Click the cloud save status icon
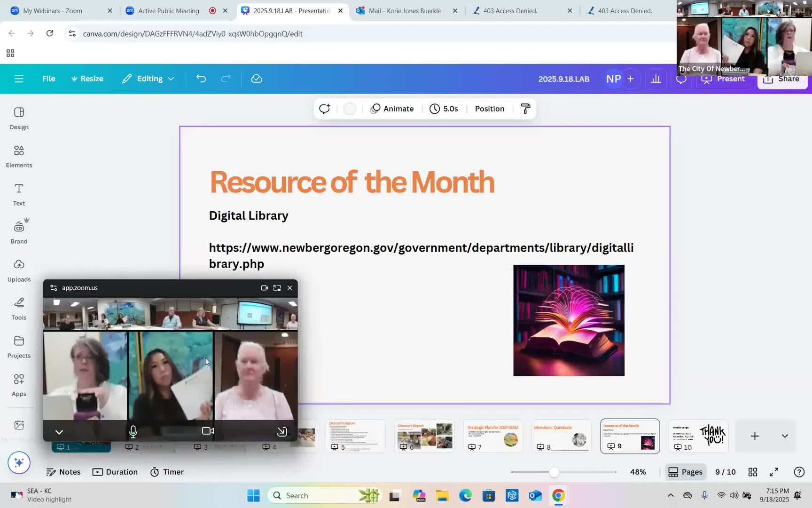Viewport: 812px width, 508px height. [x=257, y=79]
